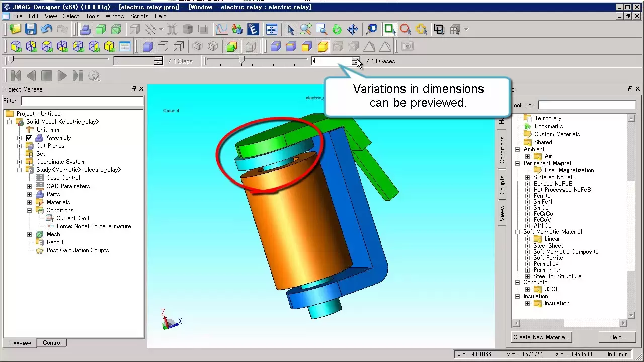
Task: Click the Create New Material button
Action: pos(541,337)
